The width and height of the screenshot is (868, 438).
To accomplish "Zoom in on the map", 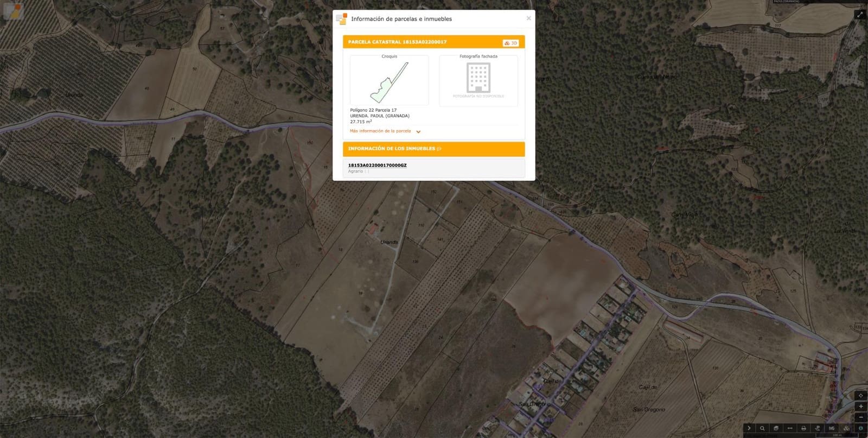I will (x=861, y=406).
